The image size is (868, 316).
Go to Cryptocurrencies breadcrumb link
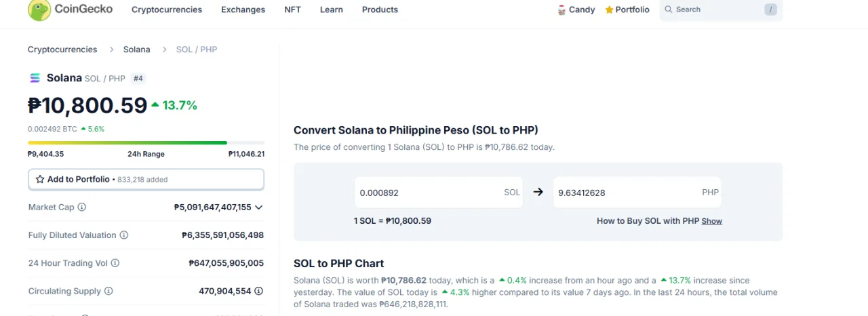tap(62, 50)
